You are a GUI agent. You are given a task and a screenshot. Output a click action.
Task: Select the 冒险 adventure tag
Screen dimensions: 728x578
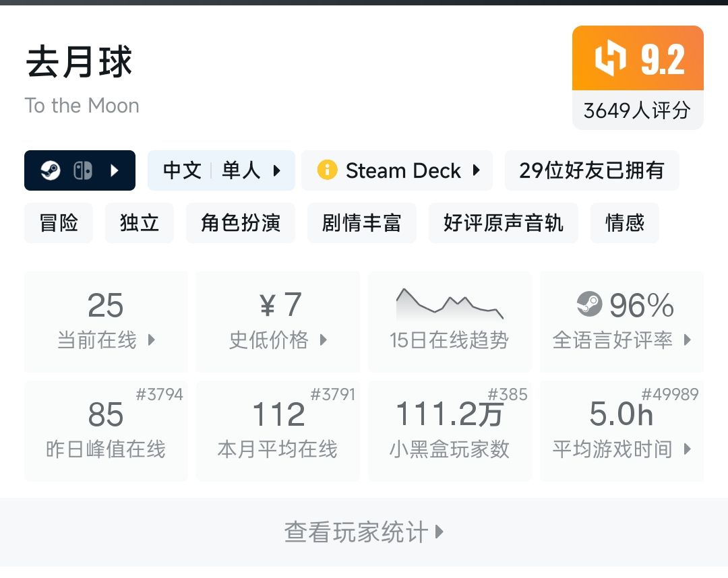(59, 223)
